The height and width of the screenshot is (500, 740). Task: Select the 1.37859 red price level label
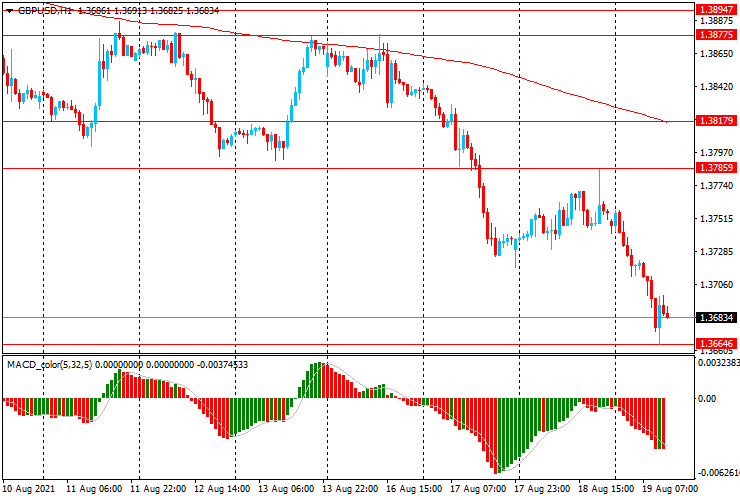(716, 168)
